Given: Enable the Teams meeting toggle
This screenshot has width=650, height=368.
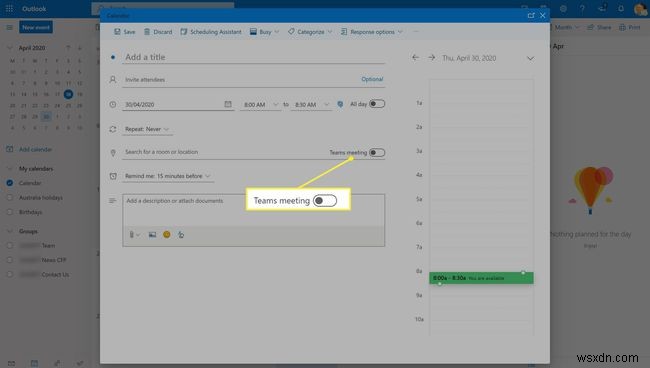Looking at the screenshot, I should (377, 153).
